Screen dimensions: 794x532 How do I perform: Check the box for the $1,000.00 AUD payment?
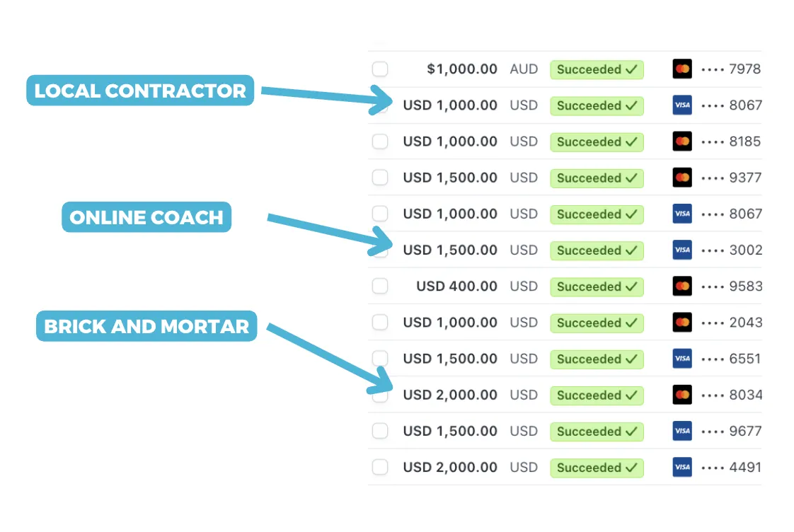coord(380,69)
